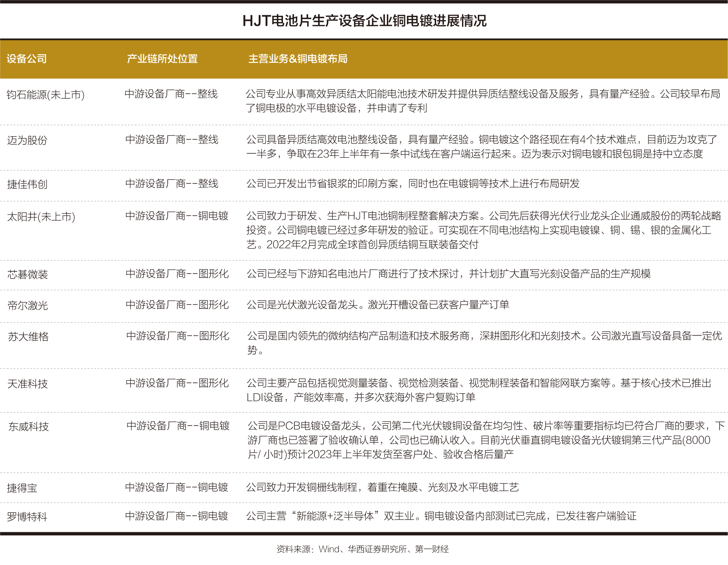The height and width of the screenshot is (565, 728).
Task: Select the "设备公司" column header
Action: point(27,59)
